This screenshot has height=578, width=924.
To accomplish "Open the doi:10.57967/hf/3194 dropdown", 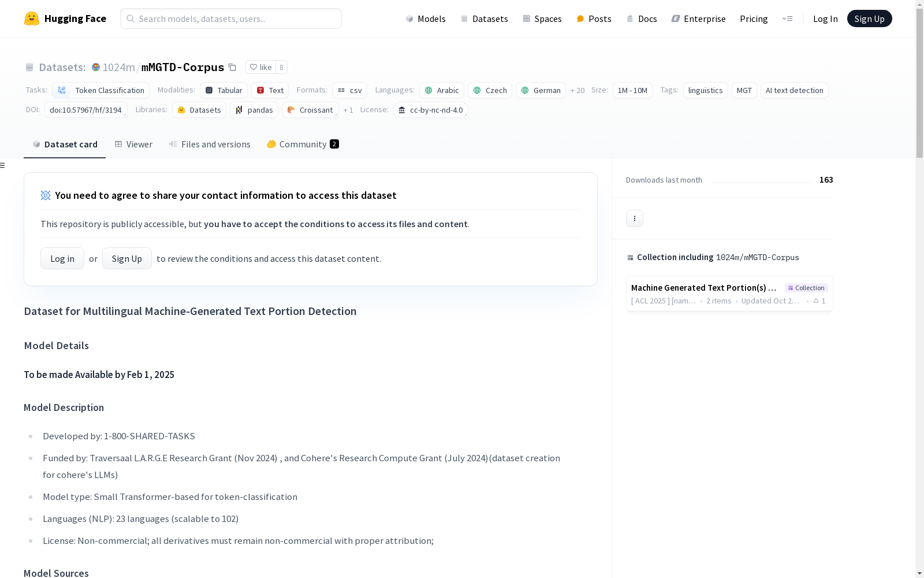I will click(85, 110).
